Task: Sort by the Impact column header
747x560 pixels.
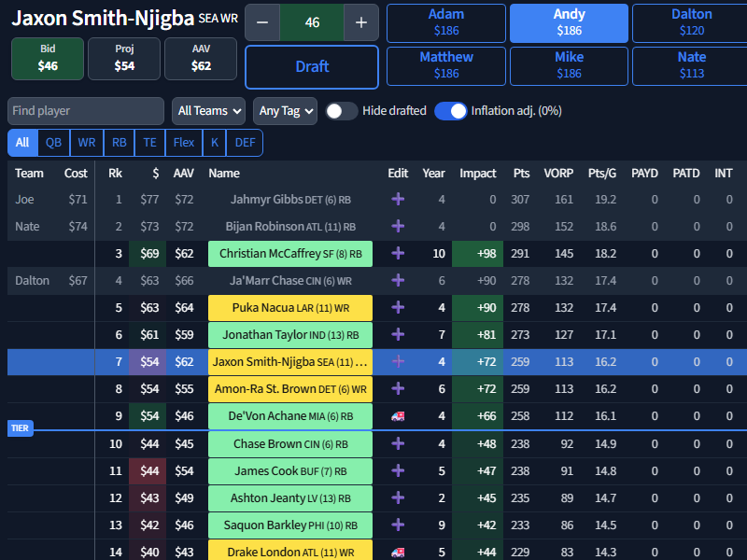Action: point(478,174)
